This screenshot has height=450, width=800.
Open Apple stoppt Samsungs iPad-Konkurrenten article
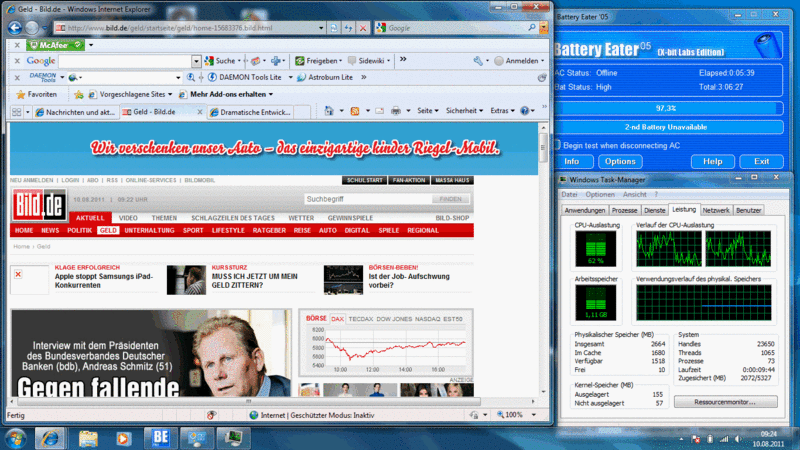pyautogui.click(x=104, y=281)
